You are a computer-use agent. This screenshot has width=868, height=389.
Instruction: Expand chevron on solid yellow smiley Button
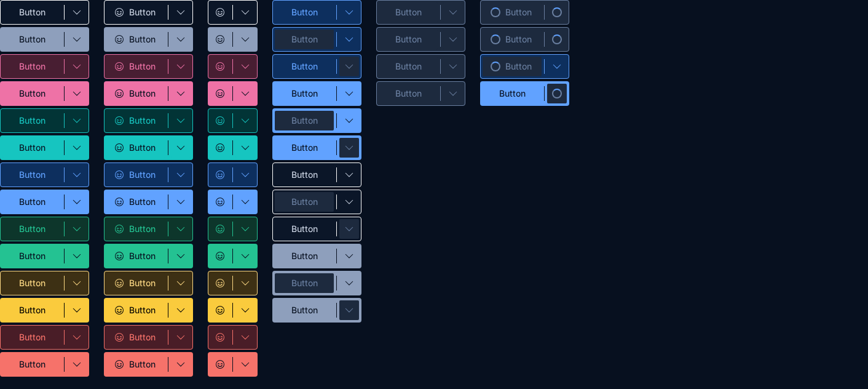pos(181,310)
